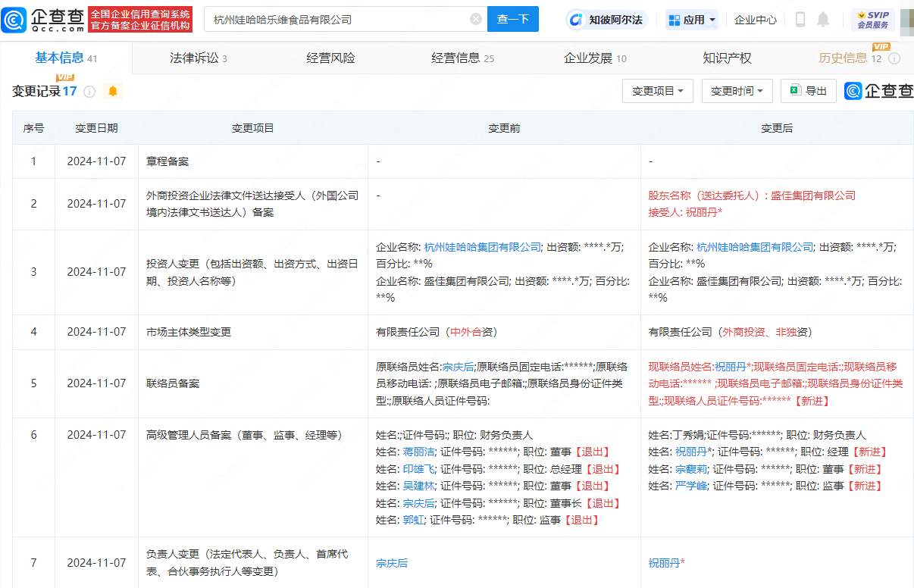Click the SVIP member service badge

tap(872, 20)
